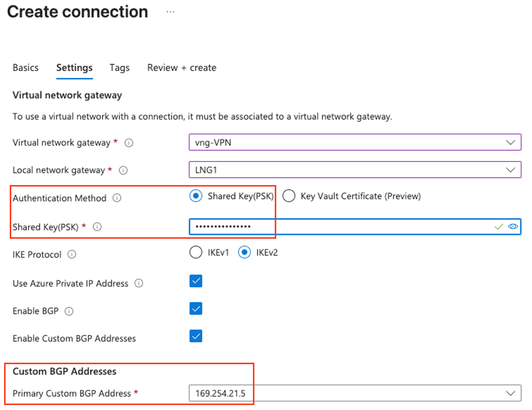The height and width of the screenshot is (410, 532).
Task: Click the ellipsis next to Create connection
Action: pyautogui.click(x=170, y=11)
